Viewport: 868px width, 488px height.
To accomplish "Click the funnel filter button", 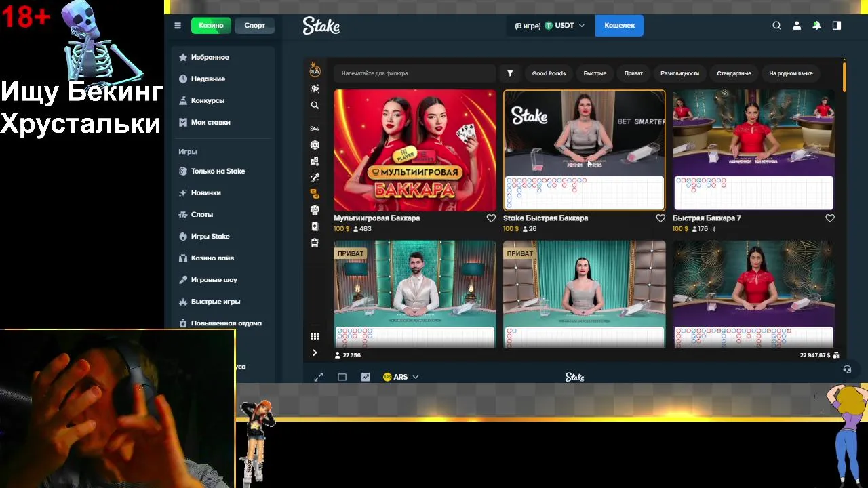I will 510,73.
